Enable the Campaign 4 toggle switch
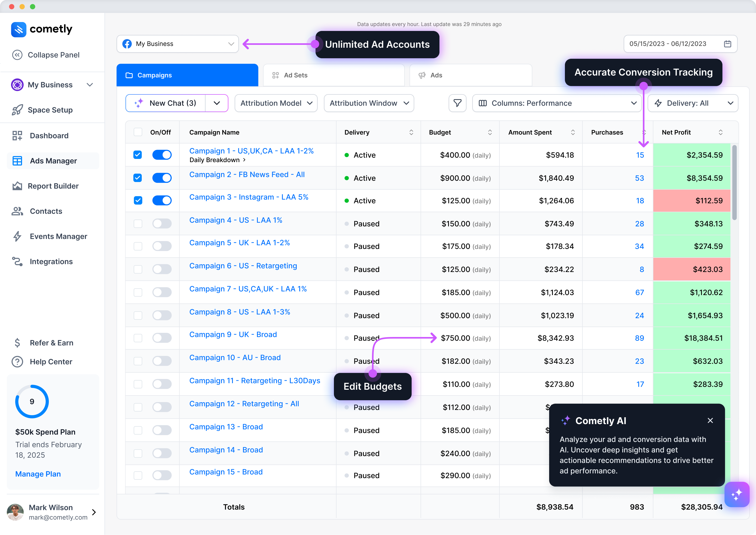Image resolution: width=756 pixels, height=535 pixels. point(162,224)
